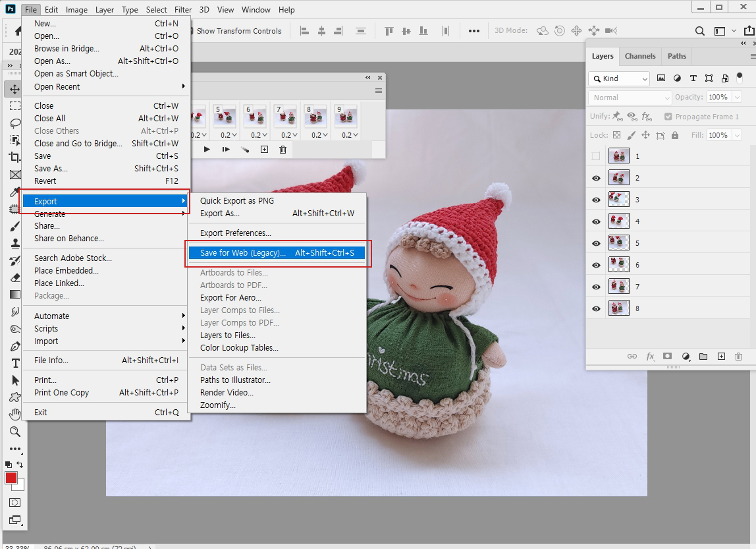
Task: Expand the Fill slider dropdown arrow
Action: pyautogui.click(x=737, y=136)
